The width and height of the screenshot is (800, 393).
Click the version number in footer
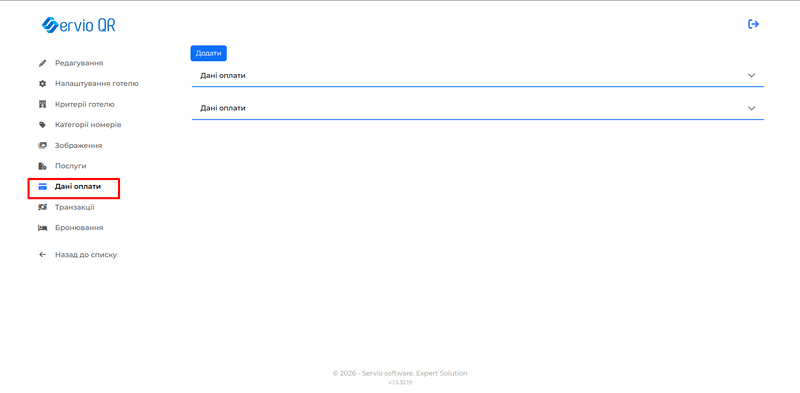coord(400,382)
